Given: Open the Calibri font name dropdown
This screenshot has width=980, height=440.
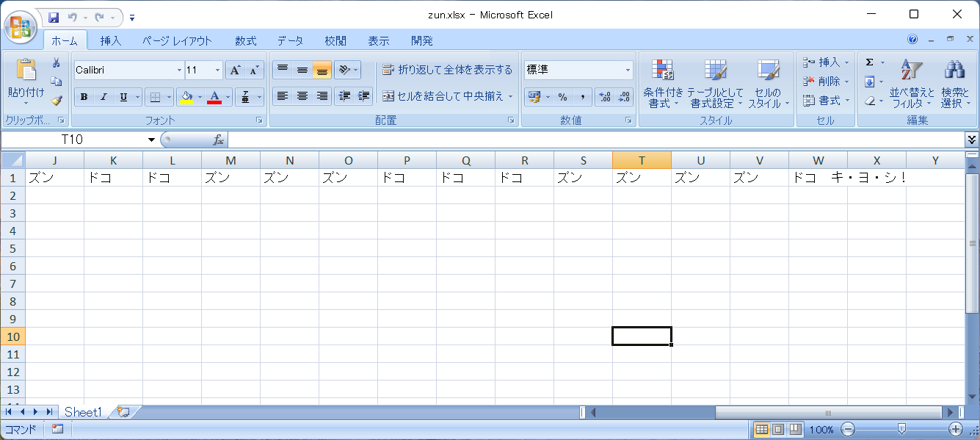Looking at the screenshot, I should click(x=179, y=71).
